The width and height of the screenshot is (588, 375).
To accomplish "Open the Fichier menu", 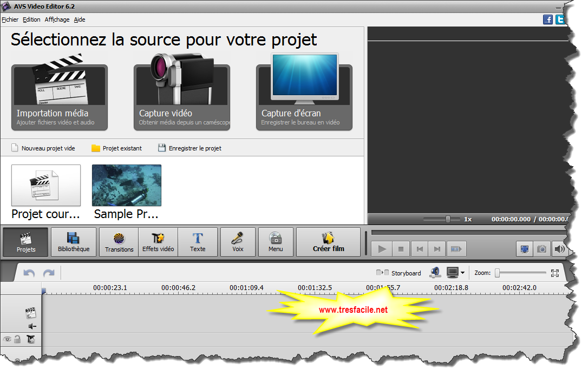I will 10,19.
